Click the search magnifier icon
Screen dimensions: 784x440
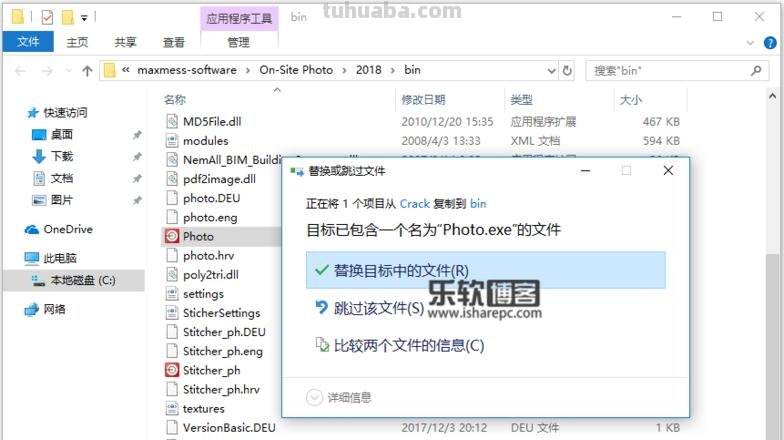click(756, 71)
